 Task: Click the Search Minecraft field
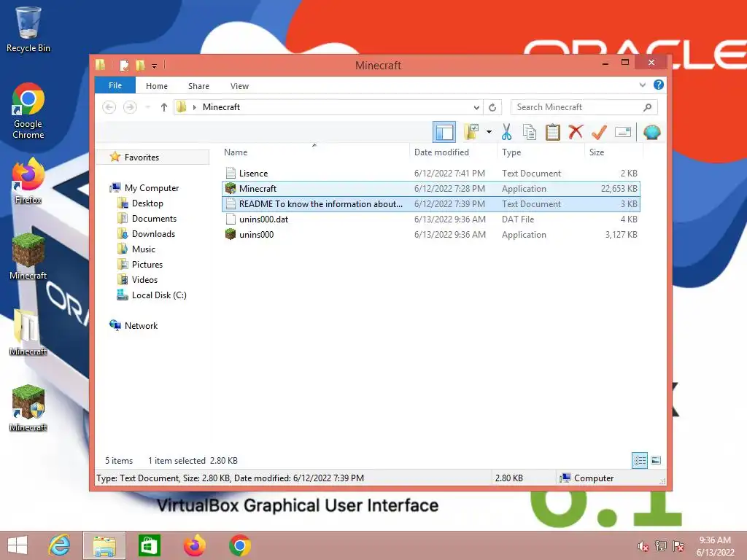click(x=584, y=107)
